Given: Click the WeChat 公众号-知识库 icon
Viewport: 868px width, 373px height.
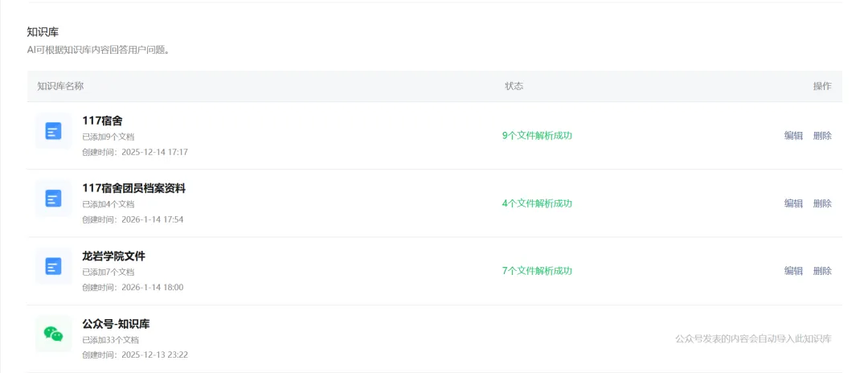Looking at the screenshot, I should [x=53, y=334].
